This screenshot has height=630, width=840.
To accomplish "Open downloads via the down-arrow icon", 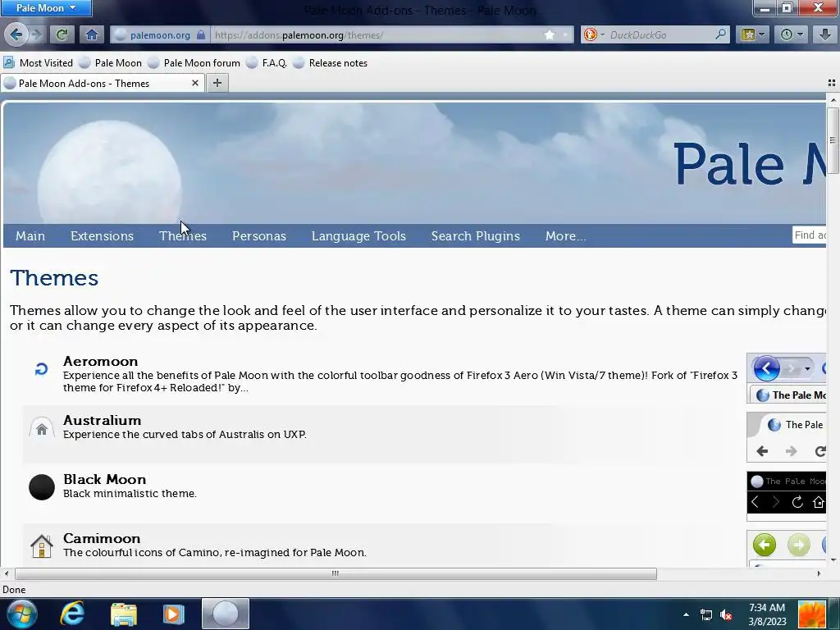I will click(825, 34).
